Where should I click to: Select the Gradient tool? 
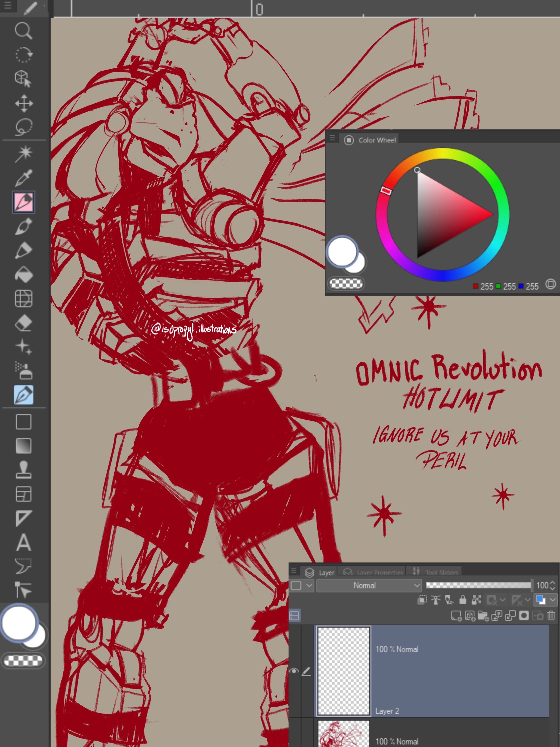click(24, 446)
